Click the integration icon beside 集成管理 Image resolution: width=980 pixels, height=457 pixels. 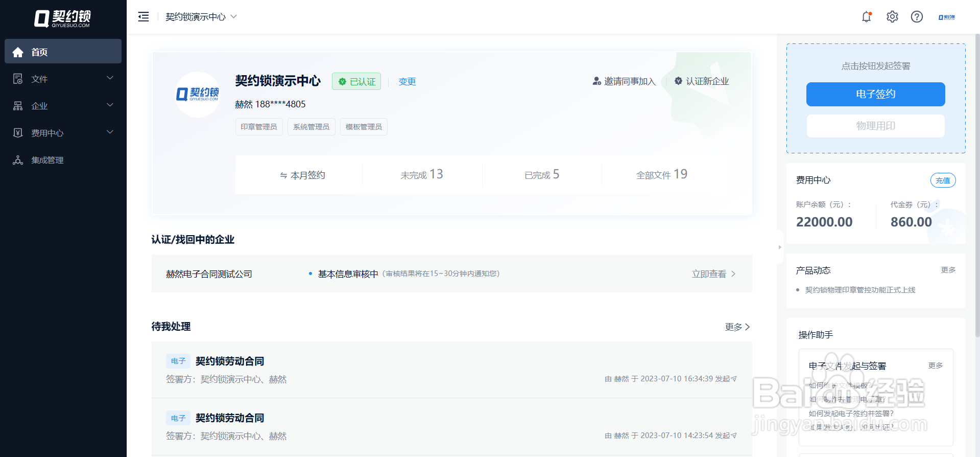(18, 160)
